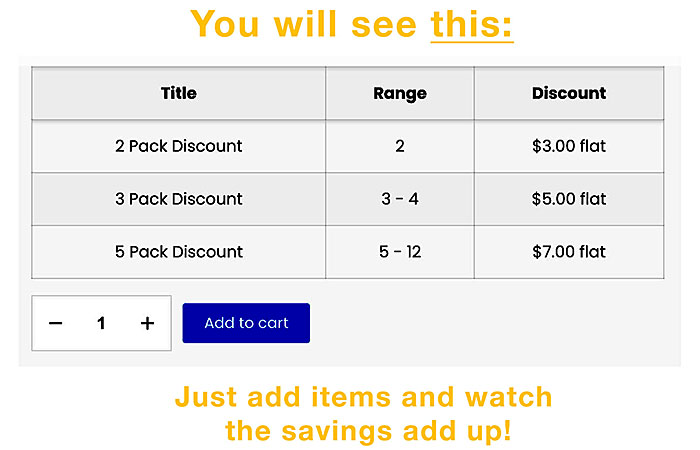Click the $7.00 flat discount cell

point(569,252)
